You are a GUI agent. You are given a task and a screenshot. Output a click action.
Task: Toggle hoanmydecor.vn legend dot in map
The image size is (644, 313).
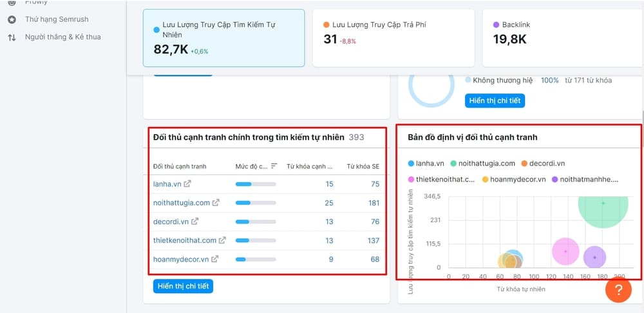485,180
